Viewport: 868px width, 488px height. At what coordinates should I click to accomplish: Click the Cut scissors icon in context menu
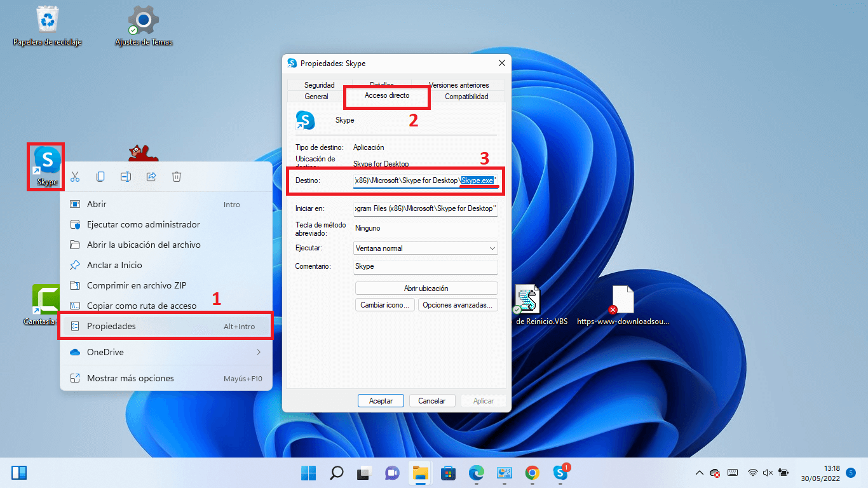pos(75,177)
